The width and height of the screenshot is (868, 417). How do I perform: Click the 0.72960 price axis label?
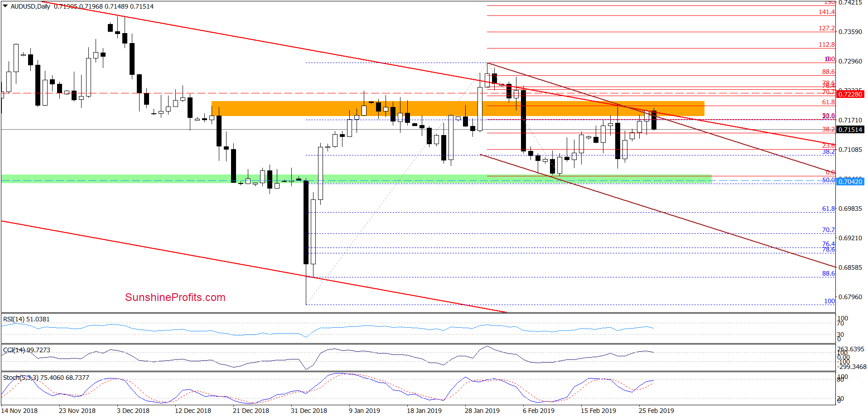[850, 61]
